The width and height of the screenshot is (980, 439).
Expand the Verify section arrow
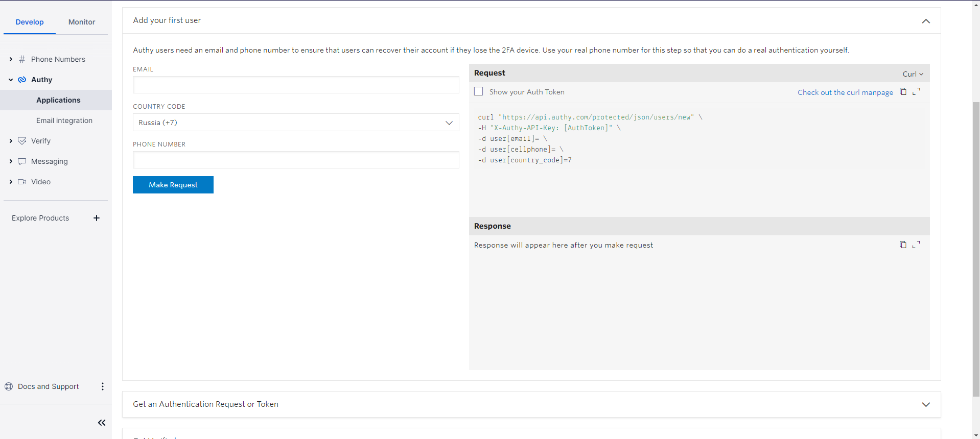click(11, 141)
